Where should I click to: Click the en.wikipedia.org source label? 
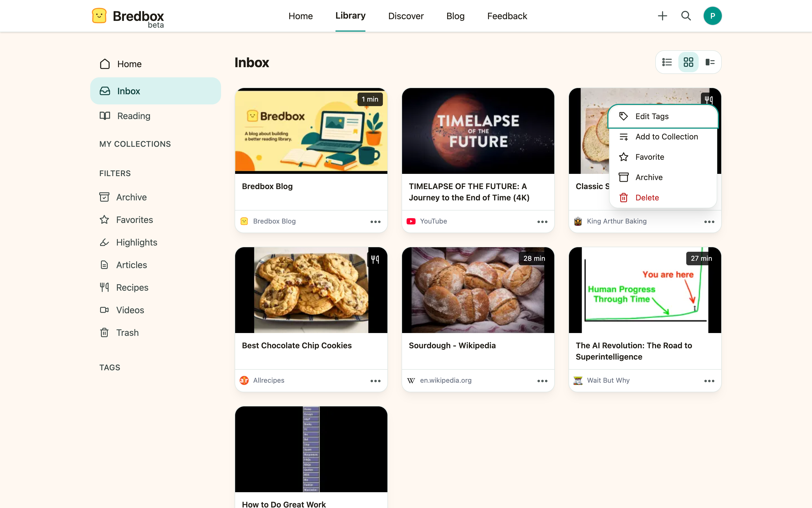(445, 380)
